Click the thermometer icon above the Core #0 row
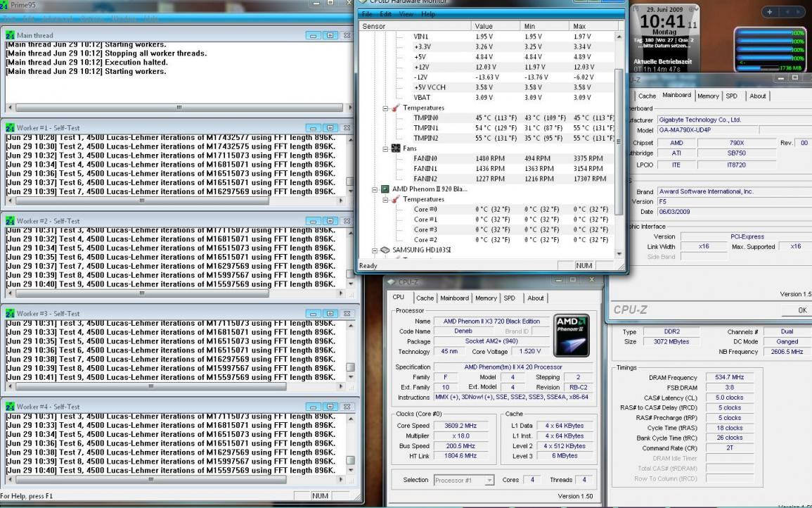Image resolution: width=812 pixels, height=508 pixels. (396, 199)
